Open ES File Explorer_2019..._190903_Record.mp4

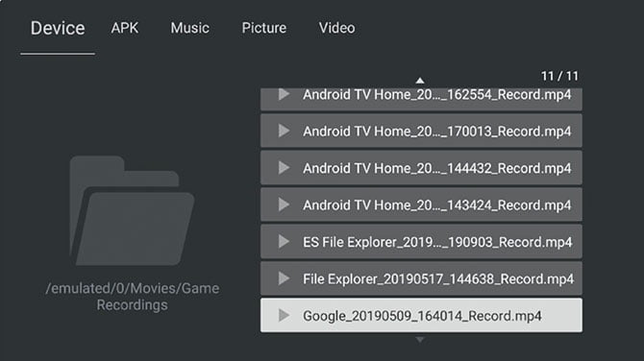421,242
